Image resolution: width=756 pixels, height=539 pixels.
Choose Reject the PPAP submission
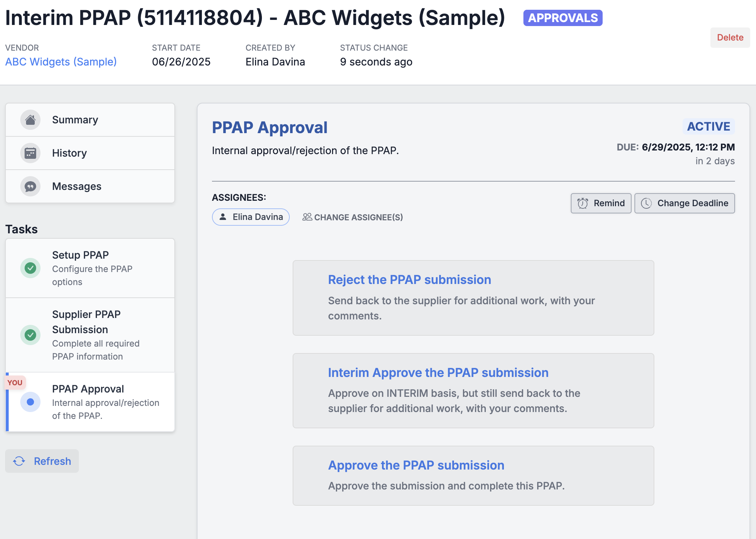[x=409, y=280]
